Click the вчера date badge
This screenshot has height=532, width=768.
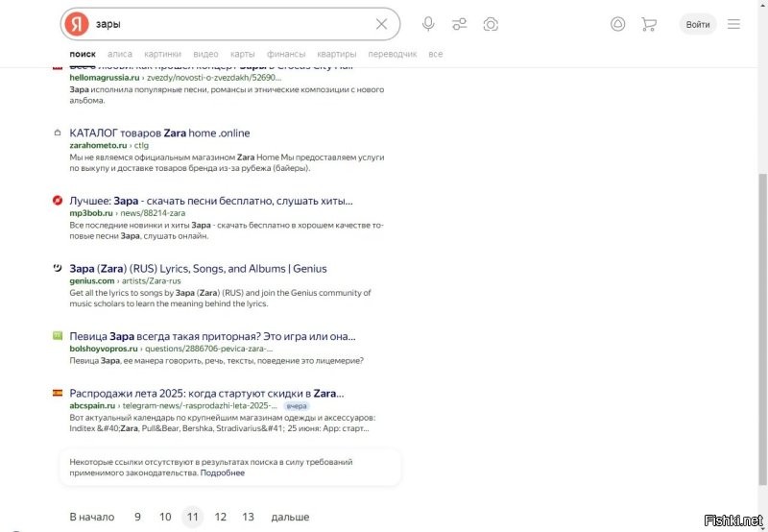[x=297, y=405]
